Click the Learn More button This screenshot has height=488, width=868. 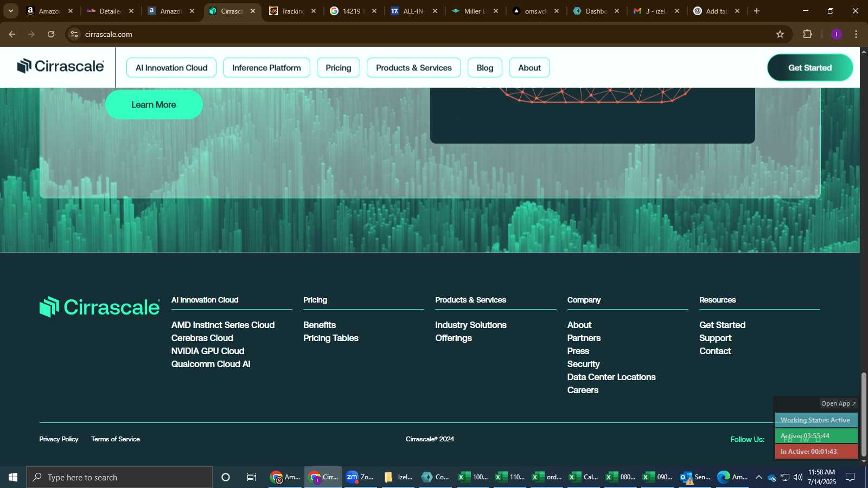point(154,105)
